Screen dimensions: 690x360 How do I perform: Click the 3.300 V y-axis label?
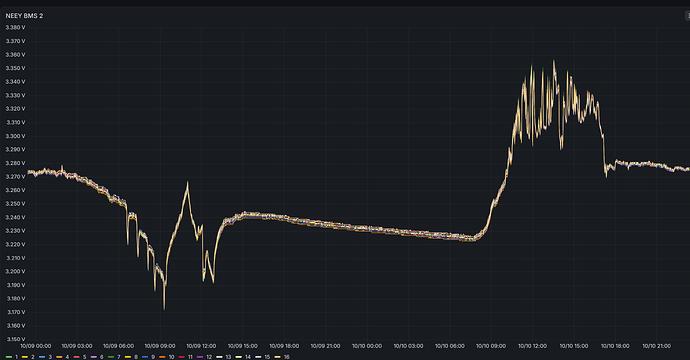(x=15, y=136)
